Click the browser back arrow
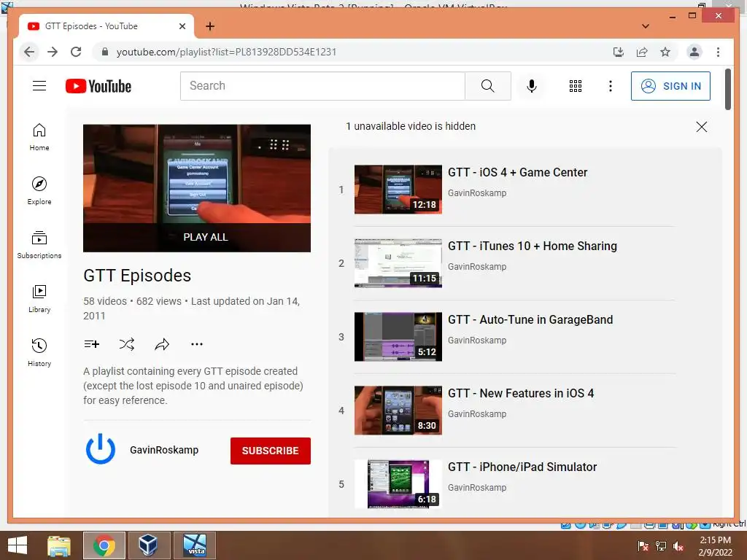Viewport: 747px width, 560px height. click(29, 52)
